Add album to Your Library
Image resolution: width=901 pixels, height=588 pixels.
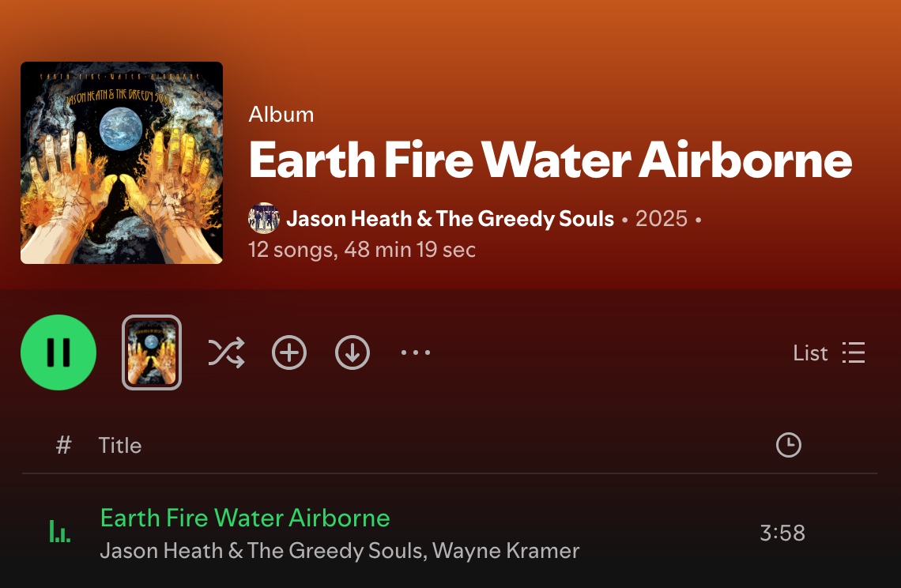click(289, 352)
